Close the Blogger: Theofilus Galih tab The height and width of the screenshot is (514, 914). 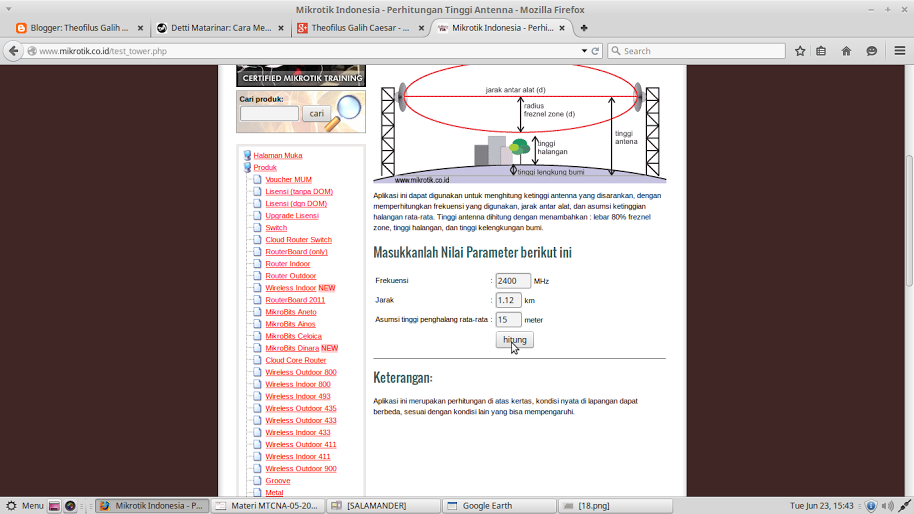[x=140, y=28]
